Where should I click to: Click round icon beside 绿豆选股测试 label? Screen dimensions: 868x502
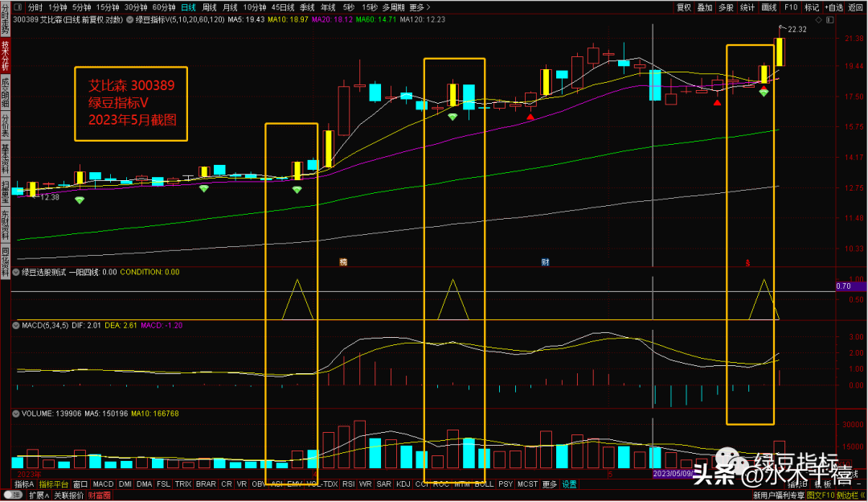[16, 272]
